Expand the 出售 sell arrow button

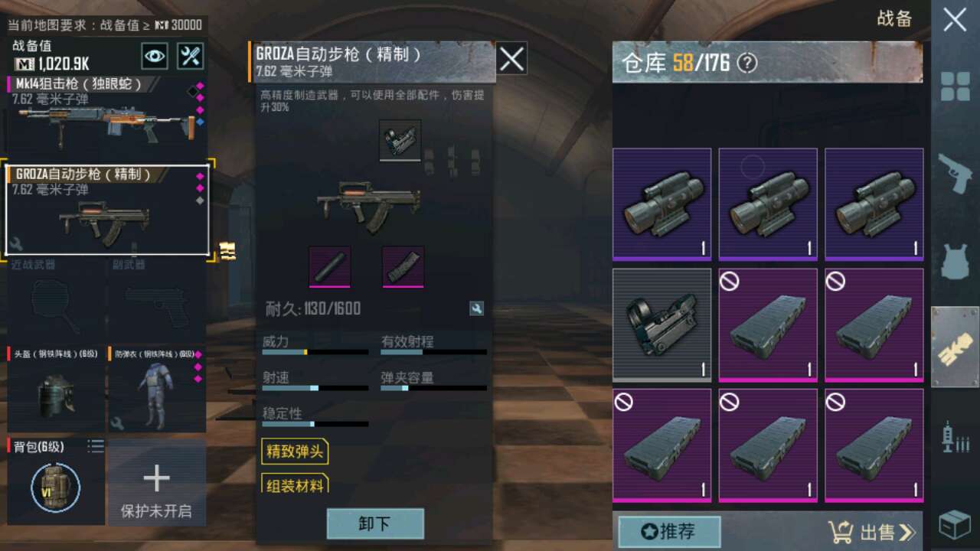tap(871, 531)
